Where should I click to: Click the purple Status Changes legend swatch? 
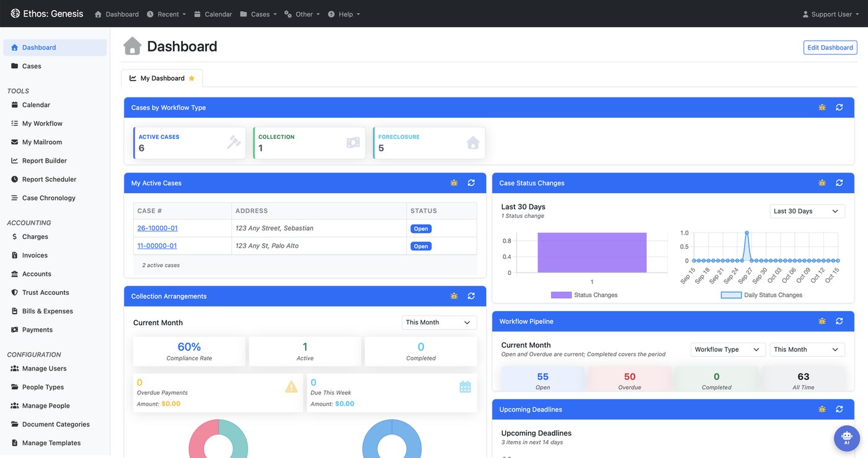tap(561, 295)
